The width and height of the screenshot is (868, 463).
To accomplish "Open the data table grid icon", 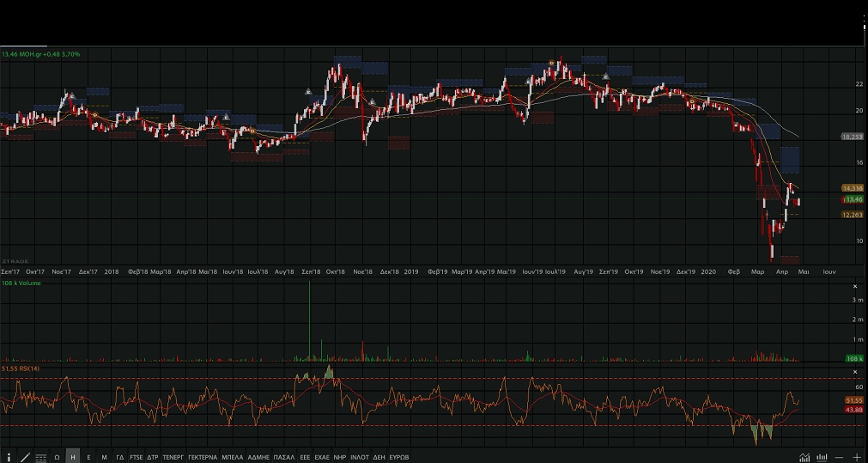I will [x=40, y=457].
